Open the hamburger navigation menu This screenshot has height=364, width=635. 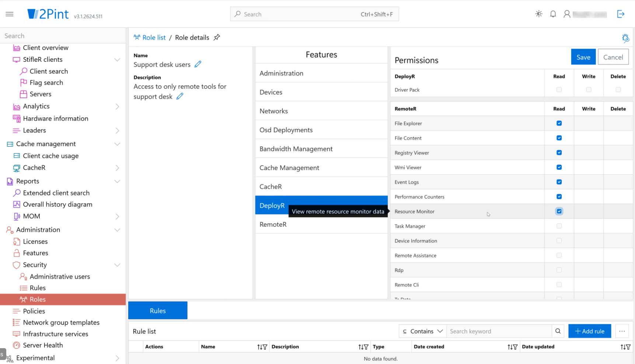(x=10, y=14)
